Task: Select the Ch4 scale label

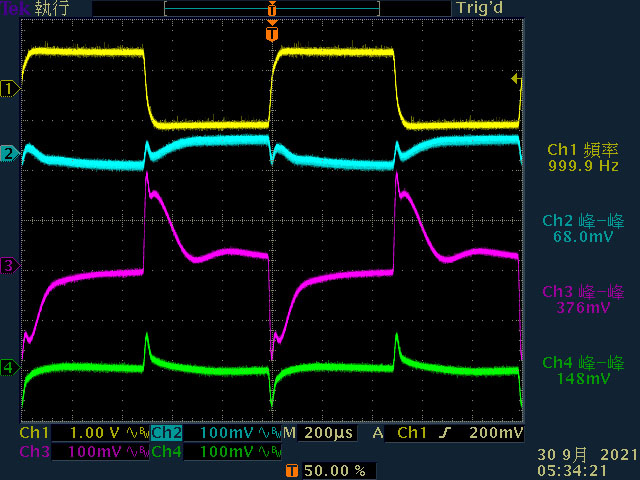Action: point(167,451)
